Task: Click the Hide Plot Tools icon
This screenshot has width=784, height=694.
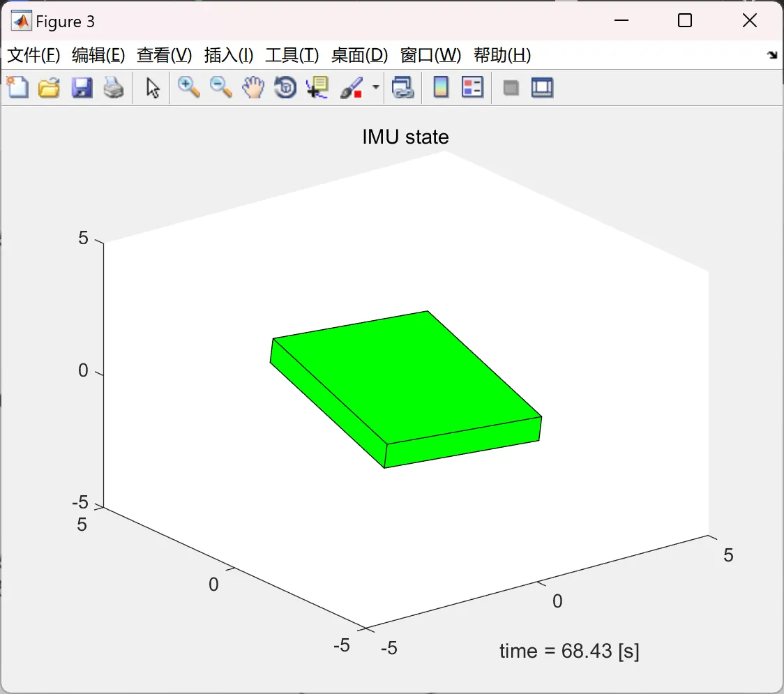Action: (x=511, y=88)
